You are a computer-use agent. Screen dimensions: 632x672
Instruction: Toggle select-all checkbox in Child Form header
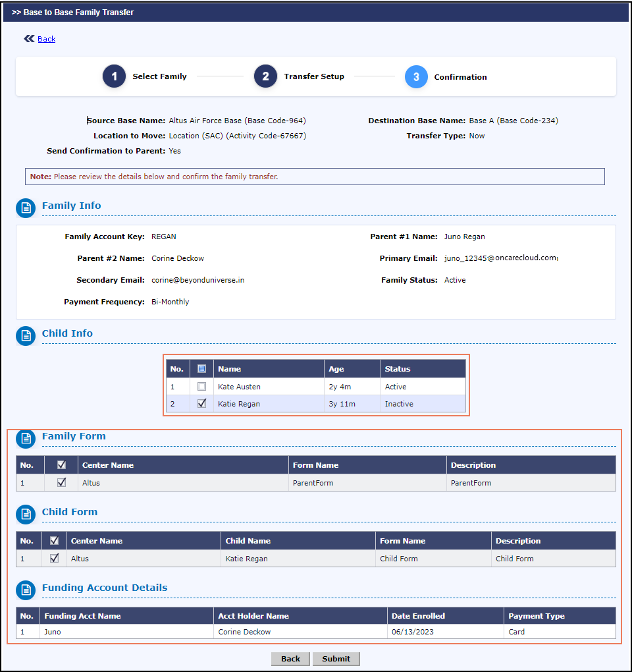[54, 540]
